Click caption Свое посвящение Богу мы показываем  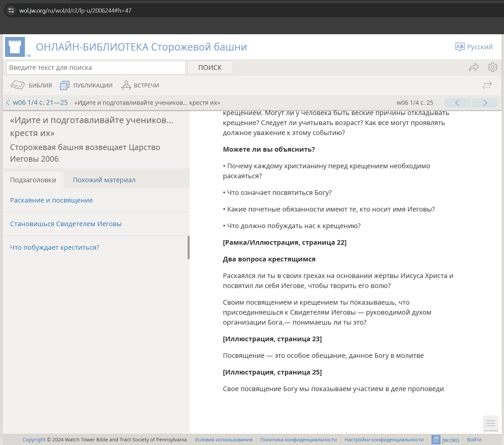(x=333, y=389)
